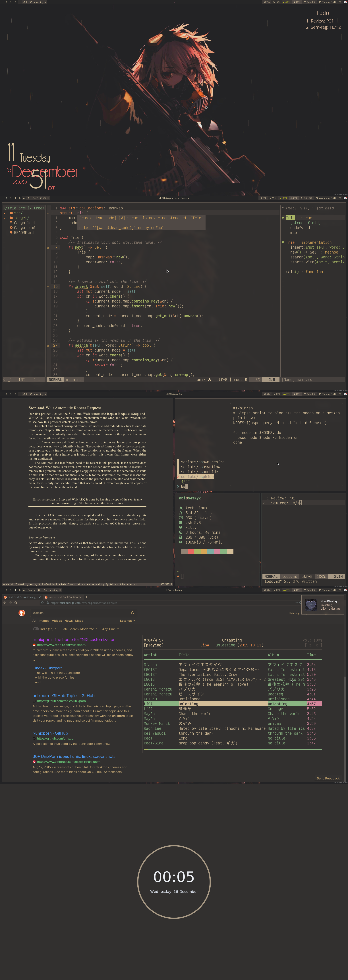Screen dimensions: 348x980
Task: Click the Now Playing album art heart thumbnail
Action: tap(311, 605)
